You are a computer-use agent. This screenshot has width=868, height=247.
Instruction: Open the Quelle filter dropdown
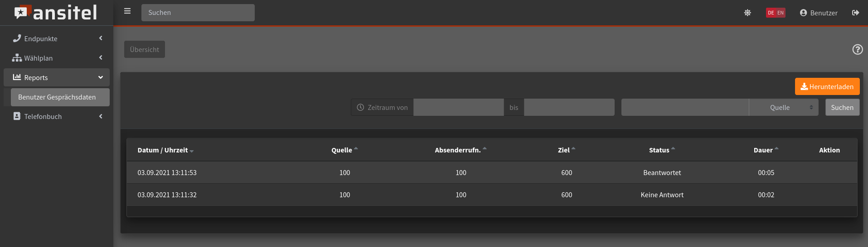click(x=783, y=108)
